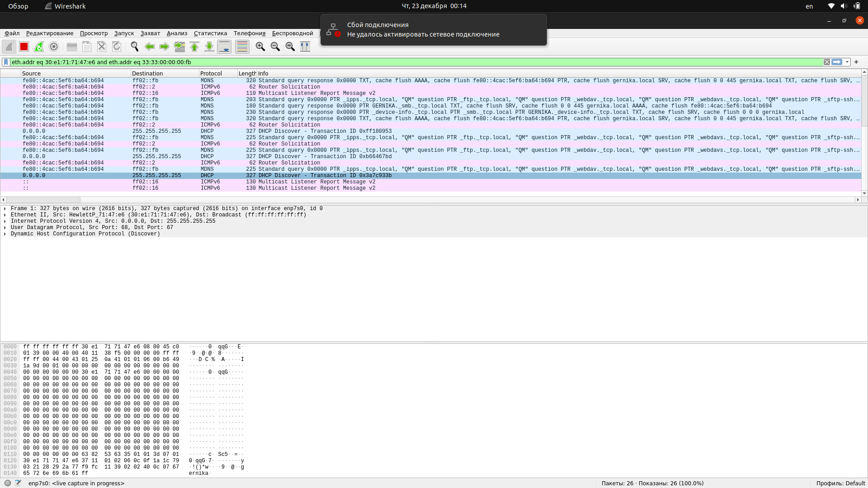
Task: Open the en keyboard layout indicator
Action: 809,6
